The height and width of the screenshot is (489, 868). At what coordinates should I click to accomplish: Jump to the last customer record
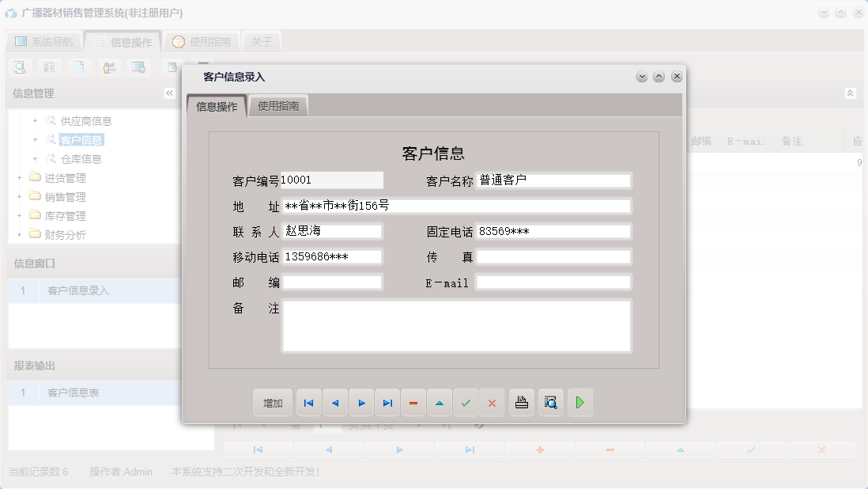[387, 403]
